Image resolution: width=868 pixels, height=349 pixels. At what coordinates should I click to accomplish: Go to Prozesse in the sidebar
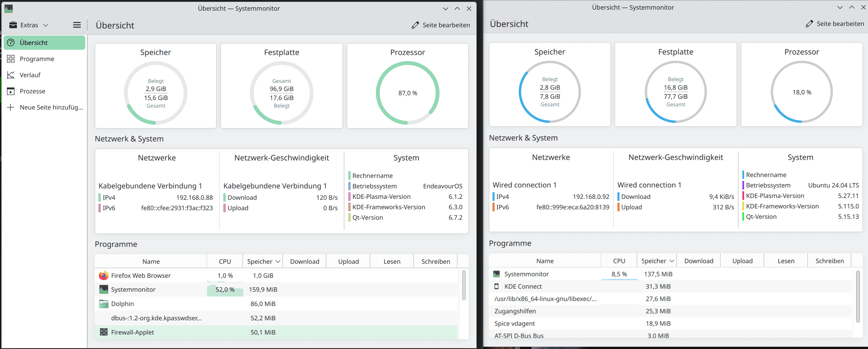coord(45,91)
